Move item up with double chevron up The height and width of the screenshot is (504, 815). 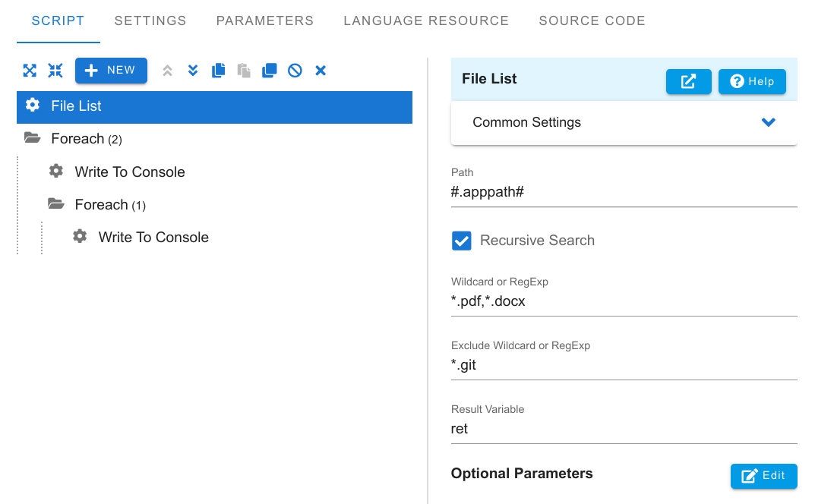(x=167, y=70)
